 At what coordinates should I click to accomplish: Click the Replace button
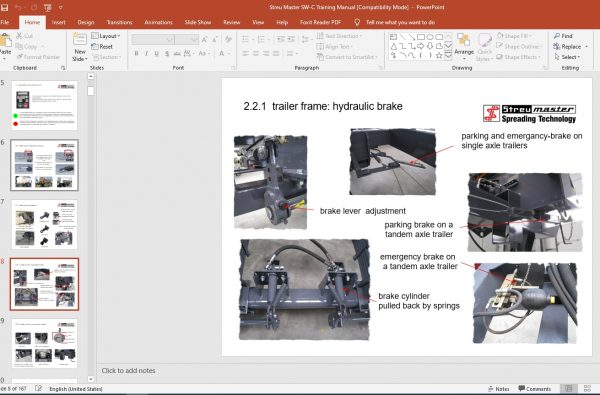(x=570, y=46)
